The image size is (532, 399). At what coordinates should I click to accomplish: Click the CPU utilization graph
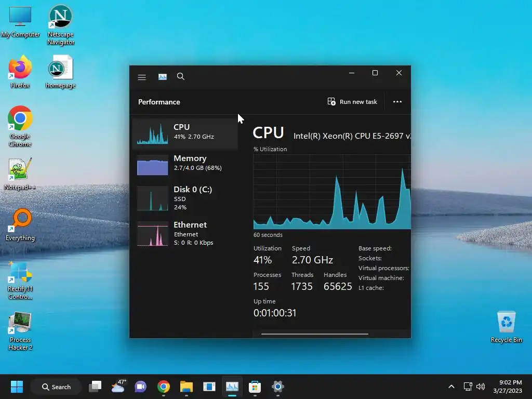332,192
